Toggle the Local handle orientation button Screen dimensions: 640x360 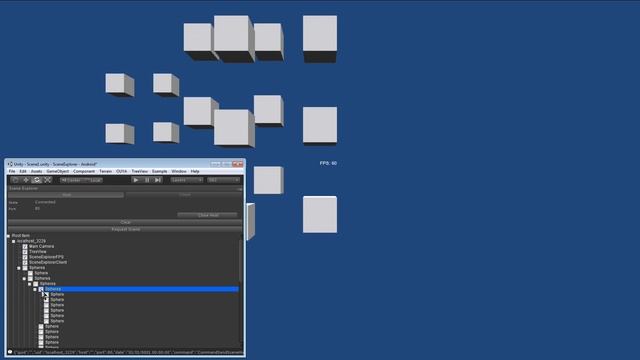93,180
